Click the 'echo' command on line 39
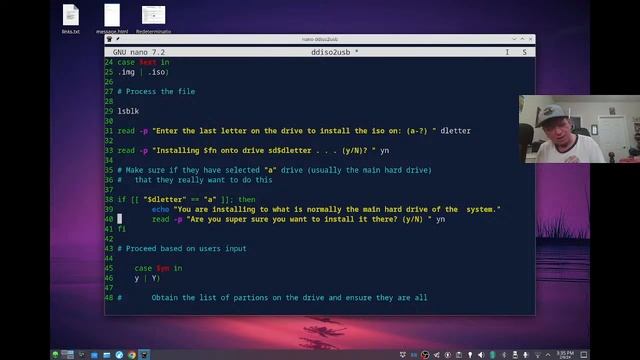This screenshot has height=360, width=640. click(160, 209)
